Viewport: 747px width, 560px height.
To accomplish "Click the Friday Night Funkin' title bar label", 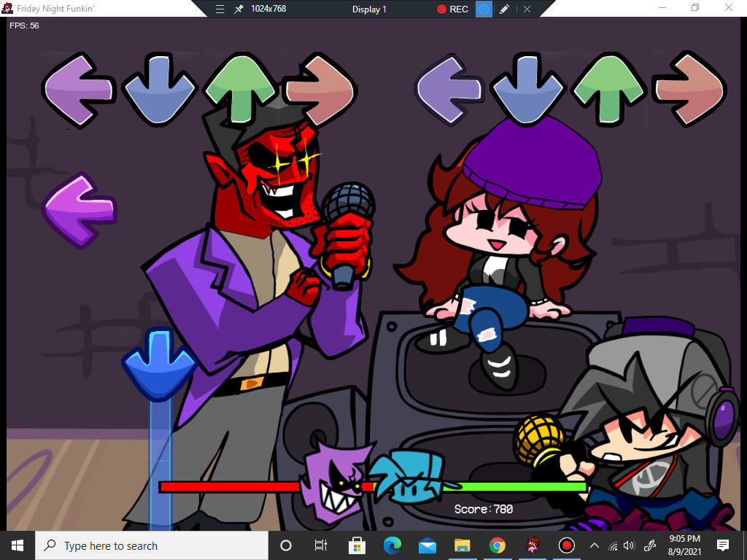I will [x=55, y=8].
